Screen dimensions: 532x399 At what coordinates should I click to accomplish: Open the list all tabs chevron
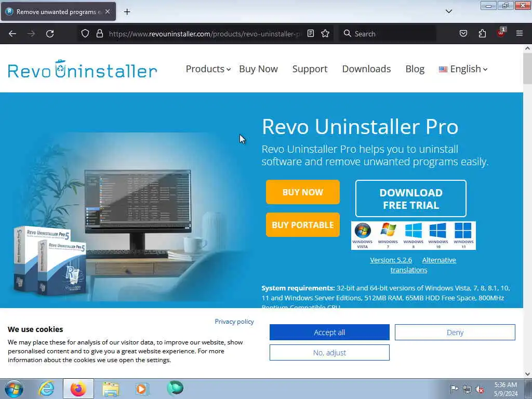448,11
